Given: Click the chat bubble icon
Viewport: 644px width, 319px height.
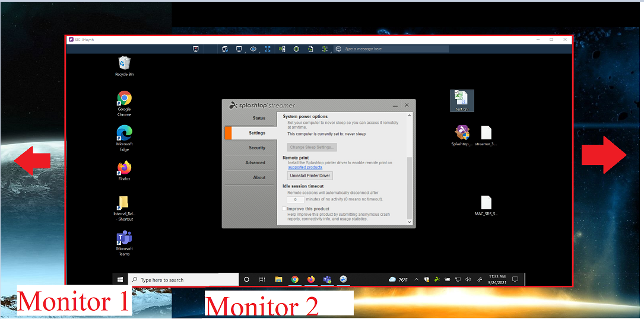Looking at the screenshot, I should click(338, 49).
